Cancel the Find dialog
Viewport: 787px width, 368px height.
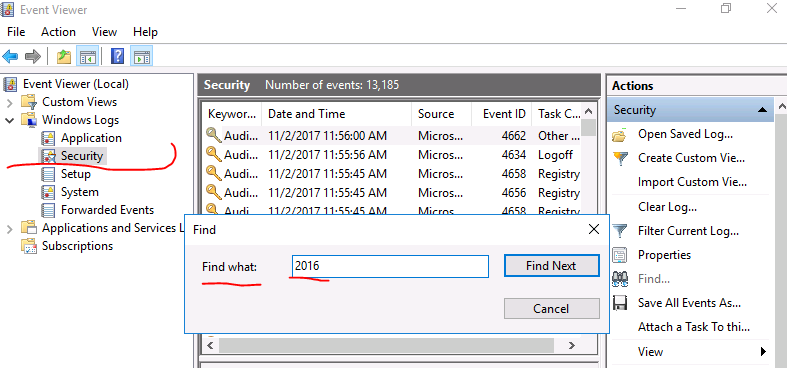(x=552, y=308)
